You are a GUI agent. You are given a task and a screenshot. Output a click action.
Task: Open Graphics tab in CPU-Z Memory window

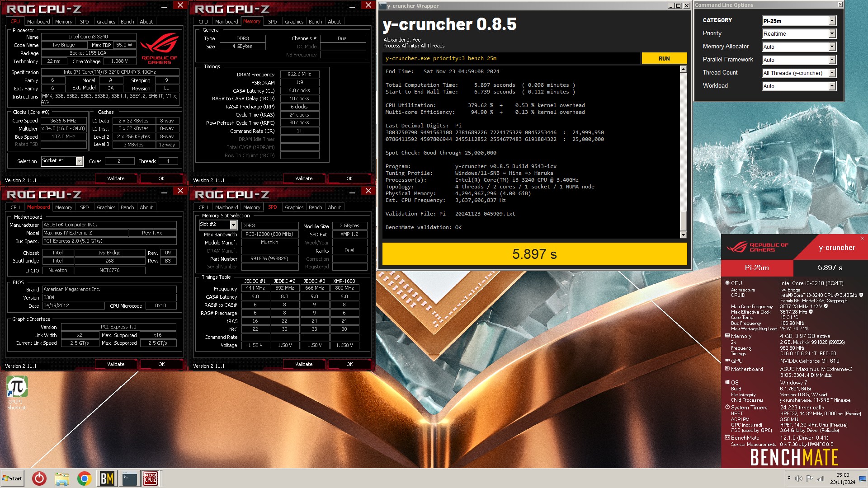coord(294,22)
